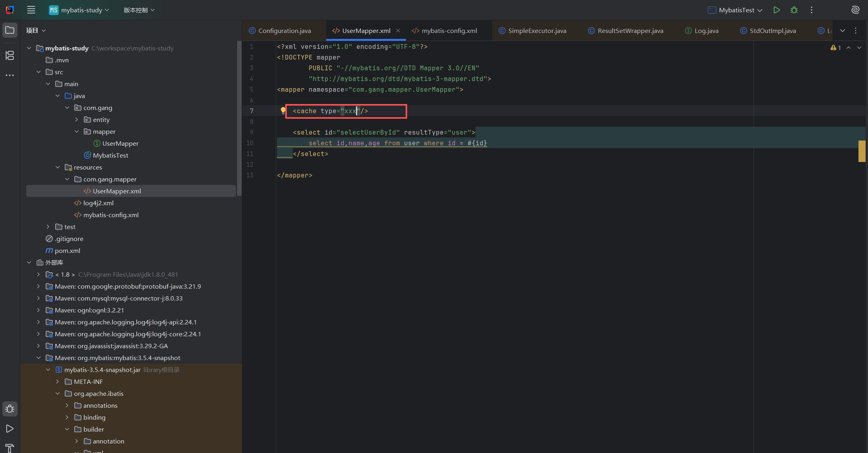Close the UserMapper.xml tab
Screen dimensions: 868x453
(398, 31)
